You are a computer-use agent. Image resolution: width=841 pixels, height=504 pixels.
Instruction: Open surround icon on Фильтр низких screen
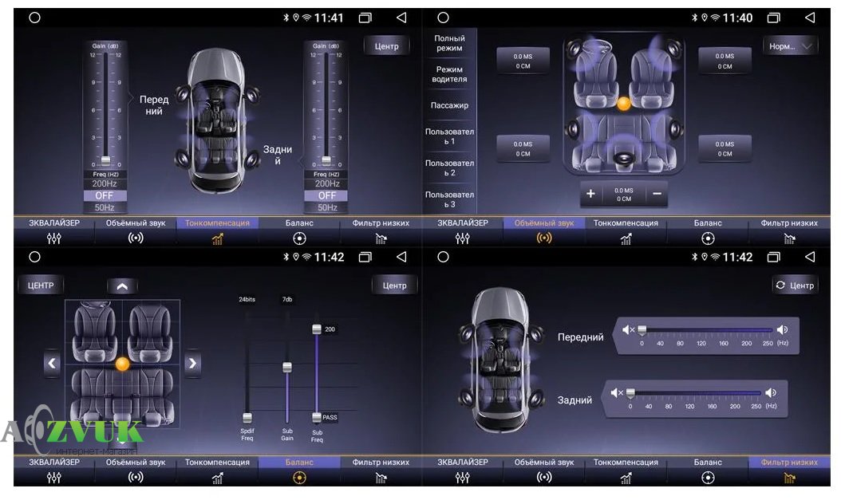544,477
